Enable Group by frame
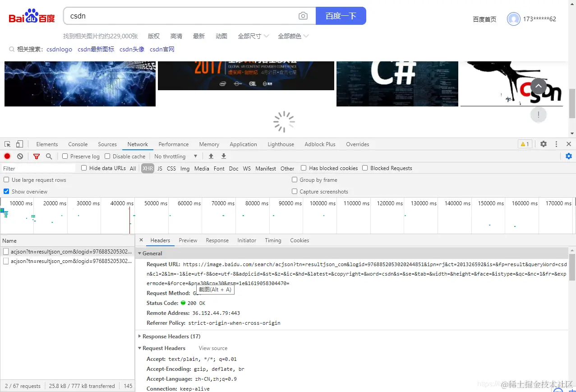576x392 pixels. (295, 180)
